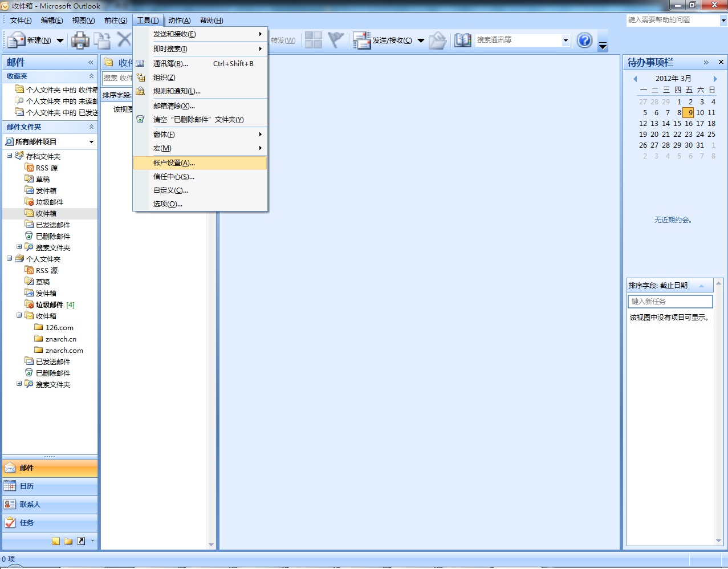Click the Delete (X) toolbar icon
Image resolution: width=728 pixels, height=569 pixels.
(124, 40)
